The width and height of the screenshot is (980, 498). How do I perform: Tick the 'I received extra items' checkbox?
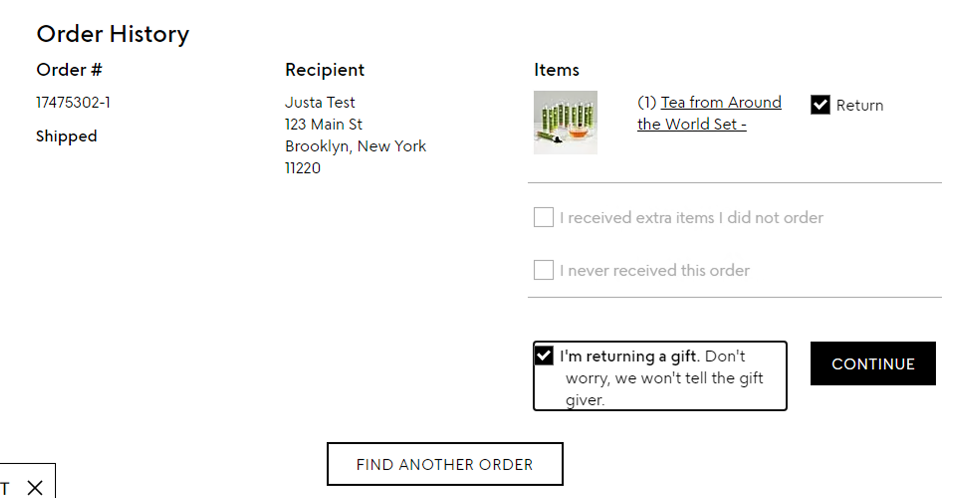click(x=543, y=217)
